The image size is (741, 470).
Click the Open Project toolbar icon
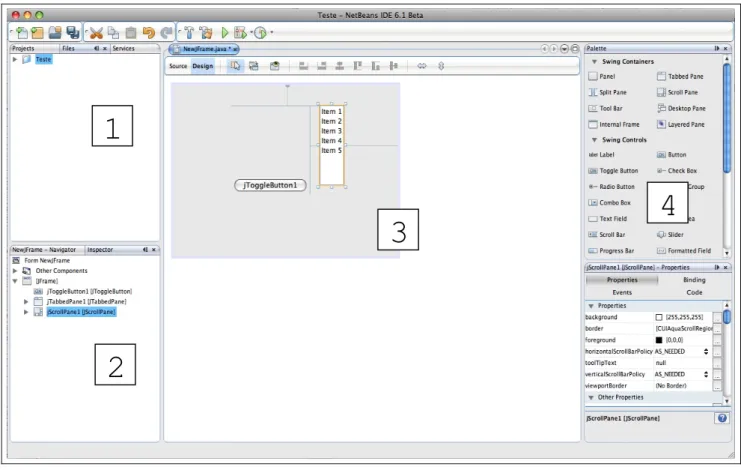55,33
